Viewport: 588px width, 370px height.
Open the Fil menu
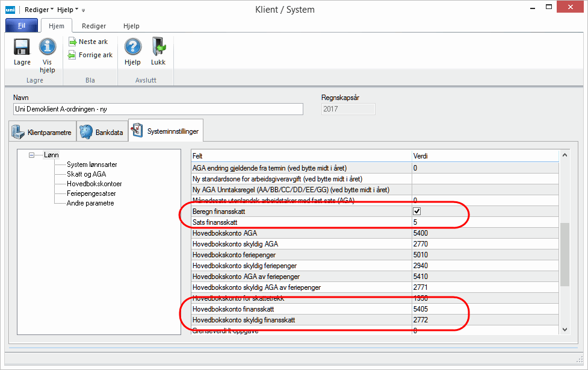[22, 26]
